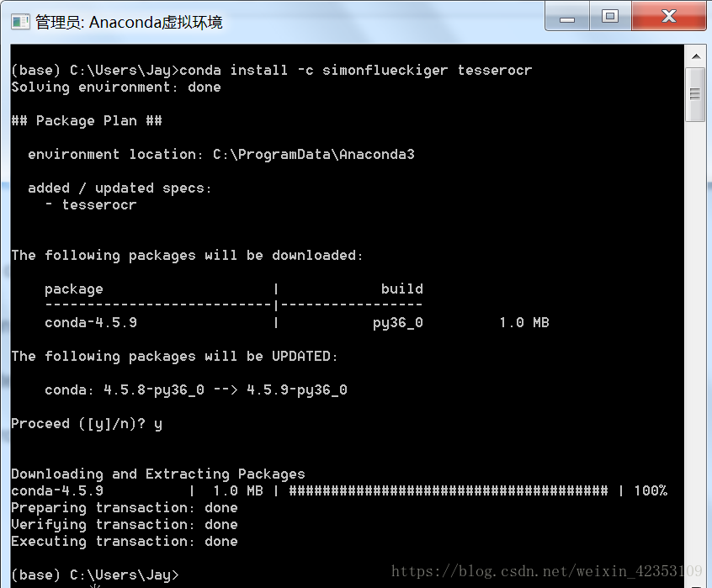
Task: Click the 'Downloading and Extracting Packages' line
Action: 158,474
